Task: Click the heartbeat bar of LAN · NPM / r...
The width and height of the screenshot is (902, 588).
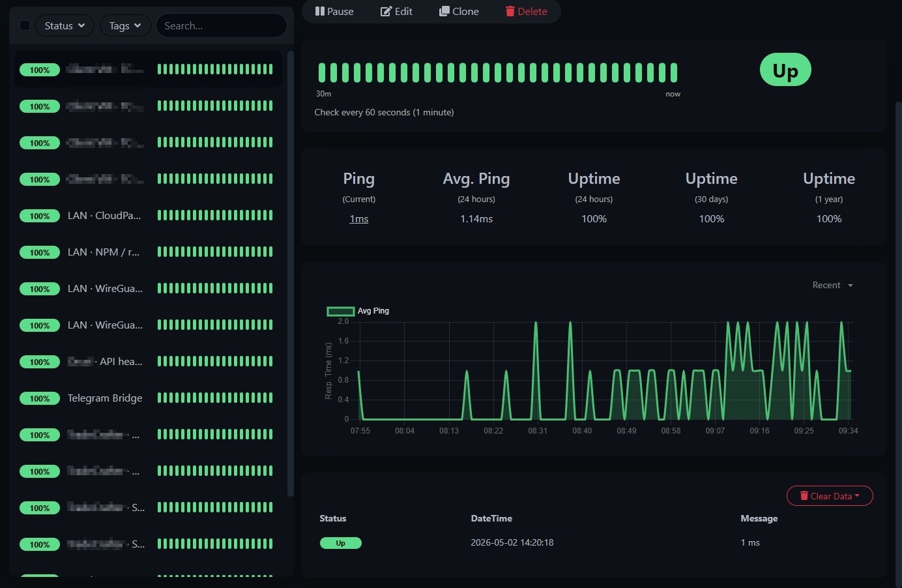Action: coord(215,252)
